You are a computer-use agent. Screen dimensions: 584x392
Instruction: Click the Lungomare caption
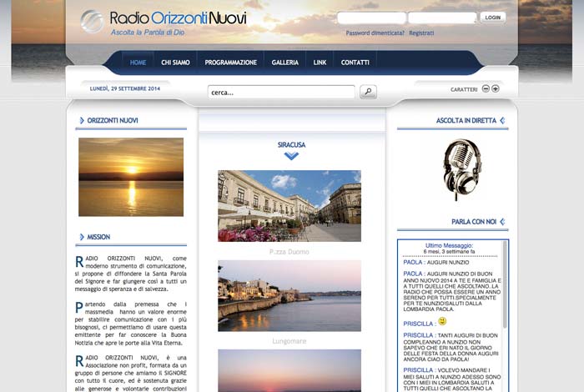289,341
